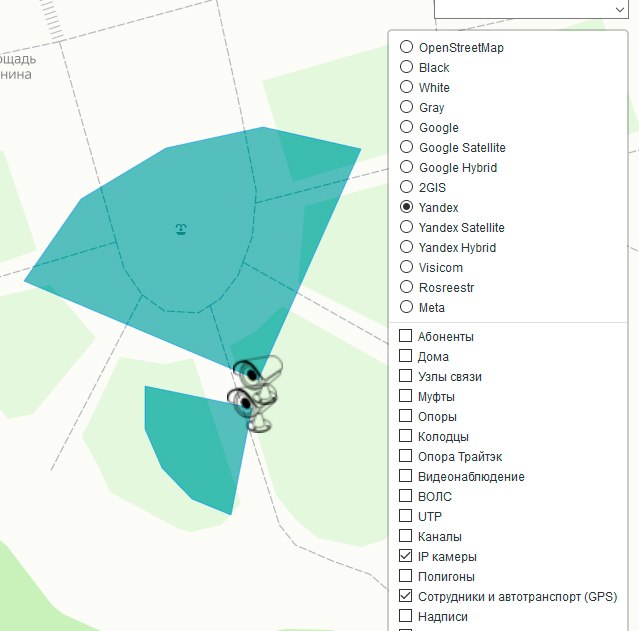Select the Gray base layer

pos(406,107)
